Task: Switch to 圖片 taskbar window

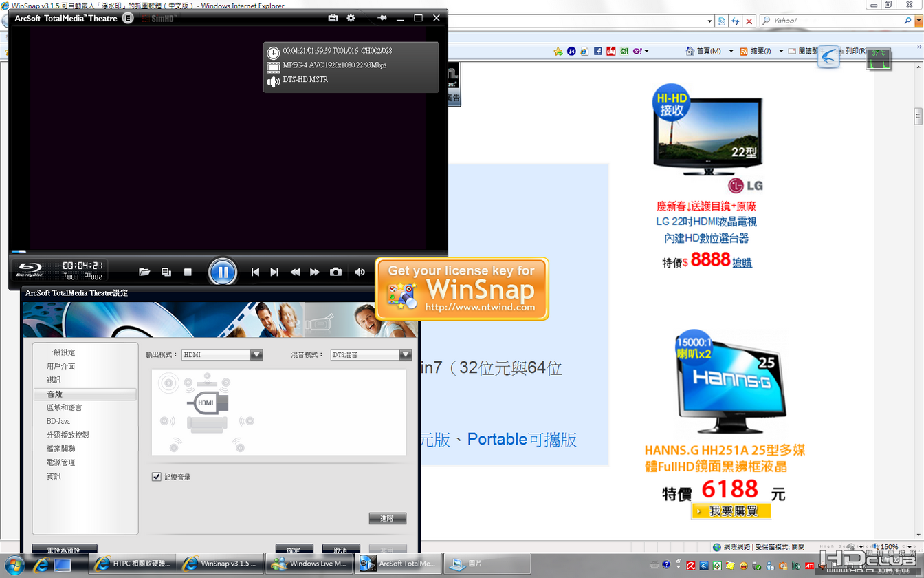Action: coord(487,564)
